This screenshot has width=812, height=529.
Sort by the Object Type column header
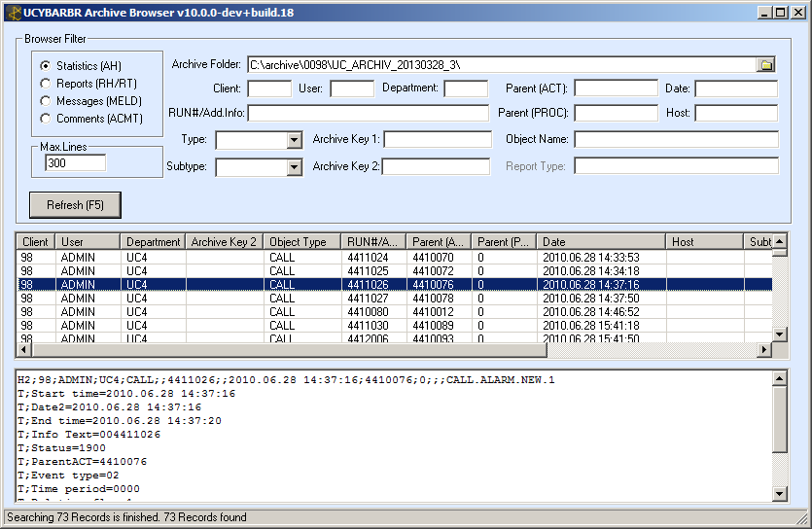click(302, 242)
